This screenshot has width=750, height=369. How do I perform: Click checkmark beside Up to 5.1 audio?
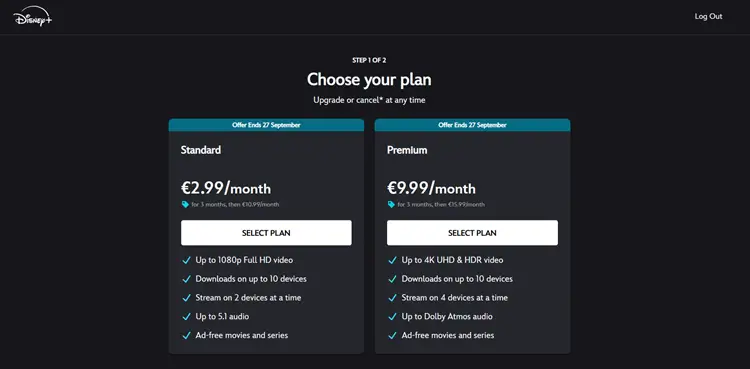click(186, 317)
